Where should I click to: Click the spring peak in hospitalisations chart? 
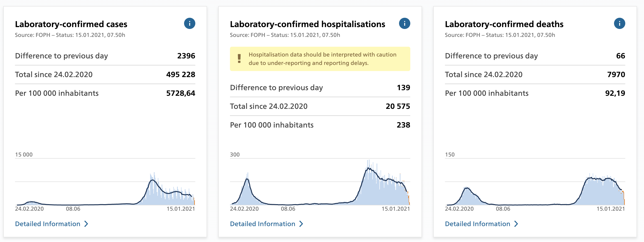[247, 179]
